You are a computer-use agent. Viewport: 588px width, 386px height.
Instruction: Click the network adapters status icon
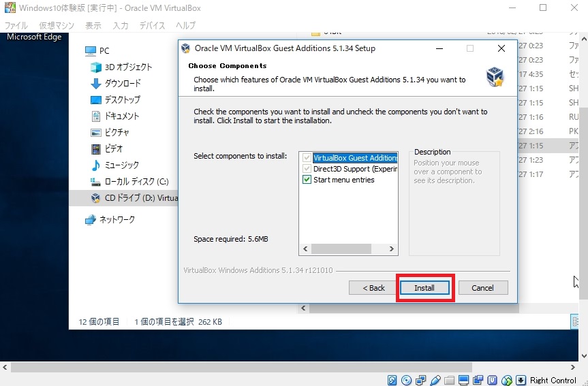coord(421,380)
